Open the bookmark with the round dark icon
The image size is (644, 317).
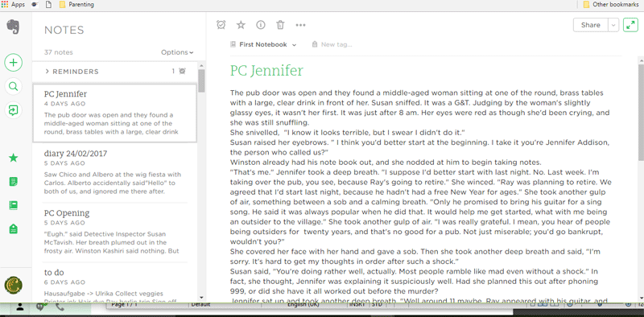[35, 5]
